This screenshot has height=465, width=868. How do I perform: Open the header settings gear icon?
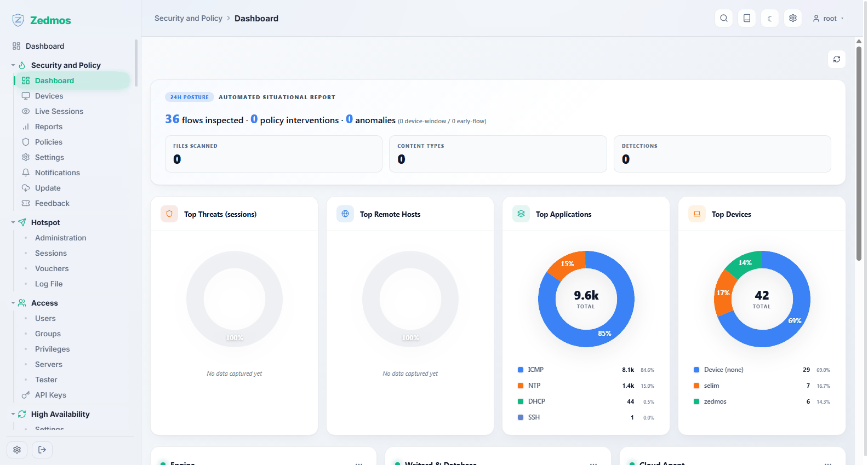coord(793,18)
